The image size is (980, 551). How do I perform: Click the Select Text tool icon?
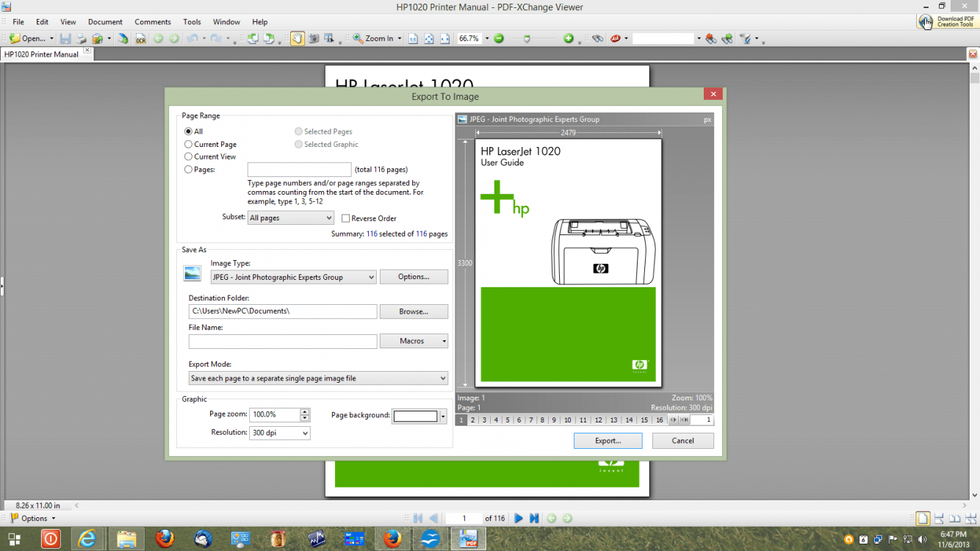pos(329,38)
